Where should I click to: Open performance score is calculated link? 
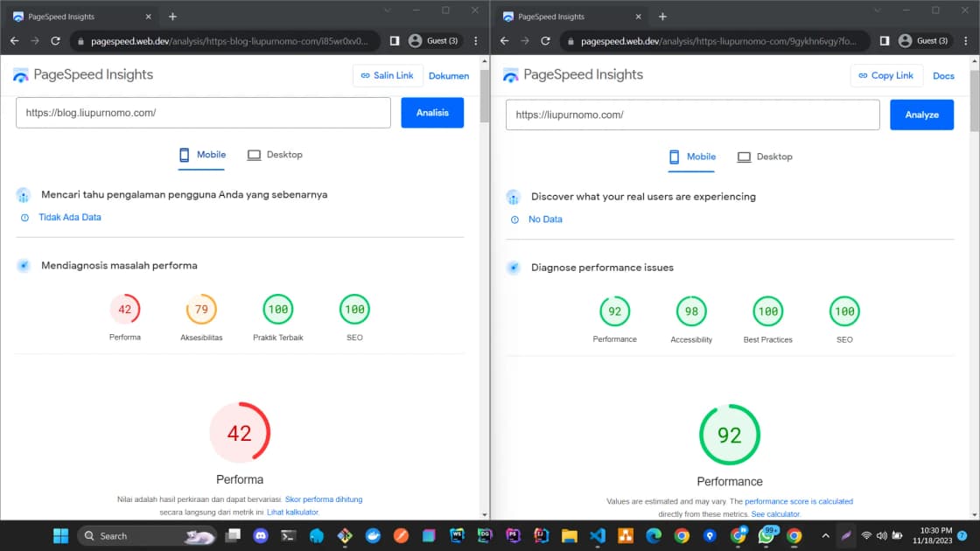tap(799, 501)
